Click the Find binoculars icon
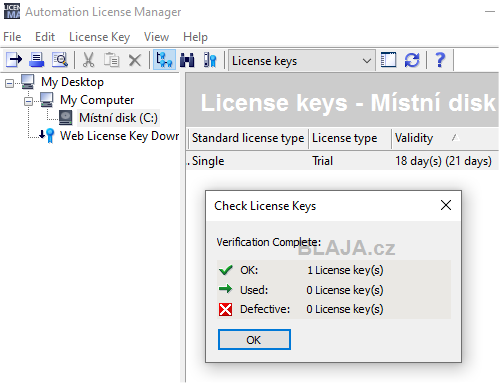This screenshot has width=499, height=383. pyautogui.click(x=187, y=60)
